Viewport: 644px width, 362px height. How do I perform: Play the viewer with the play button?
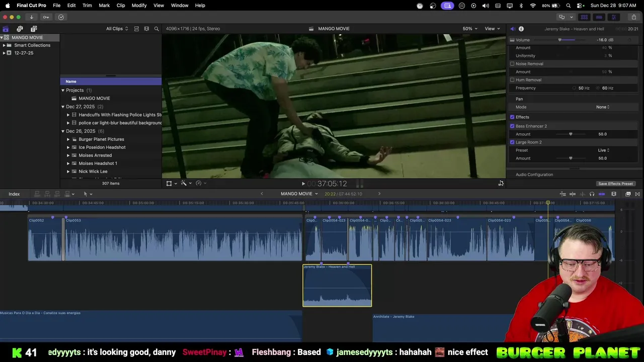(x=303, y=184)
